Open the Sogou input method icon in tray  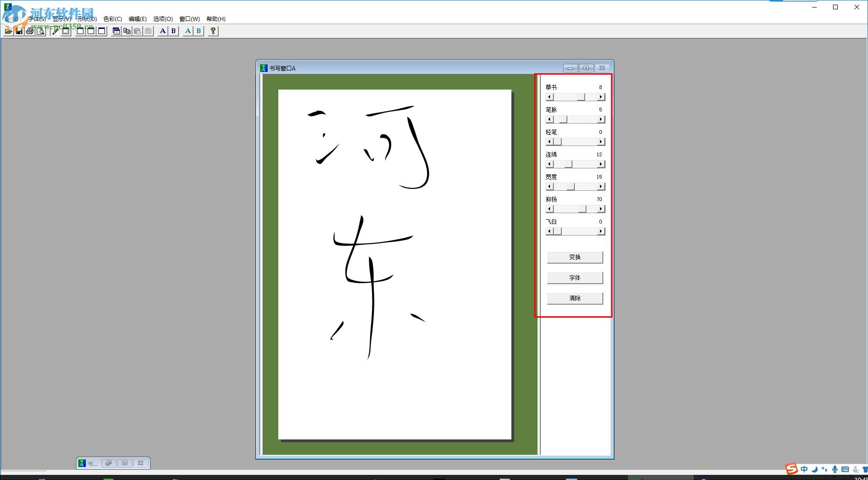[x=791, y=469]
